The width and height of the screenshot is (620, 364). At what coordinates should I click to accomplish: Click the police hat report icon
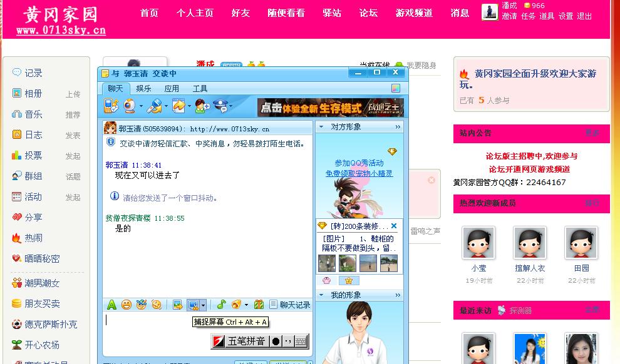click(x=220, y=106)
